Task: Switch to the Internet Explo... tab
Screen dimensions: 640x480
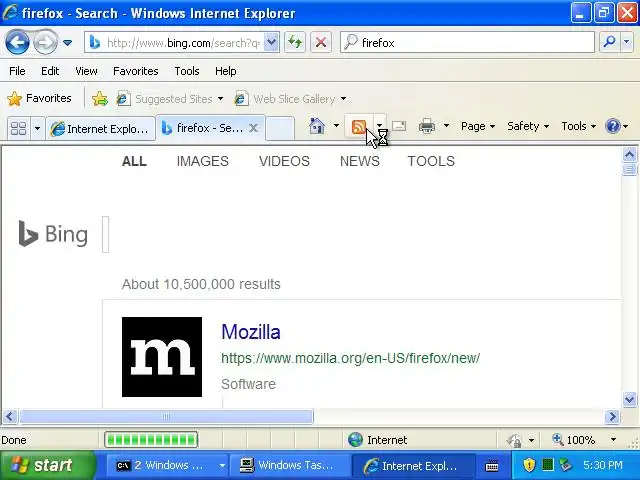Action: pos(100,129)
